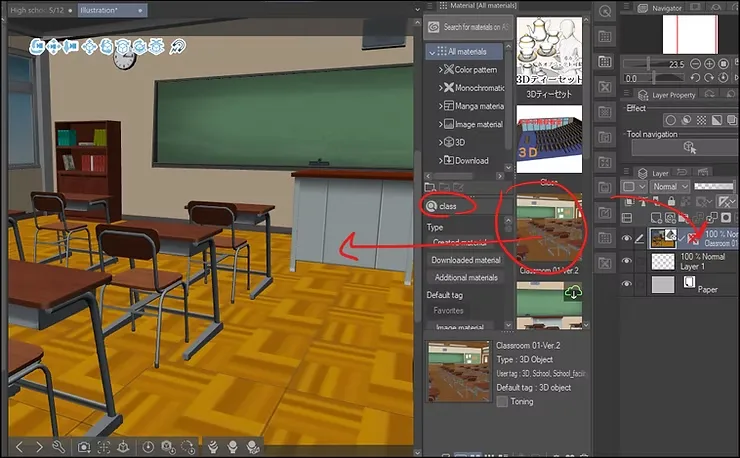The width and height of the screenshot is (740, 458).
Task: Adjust the Navigator rotation slider at 0.0
Action: 654,78
